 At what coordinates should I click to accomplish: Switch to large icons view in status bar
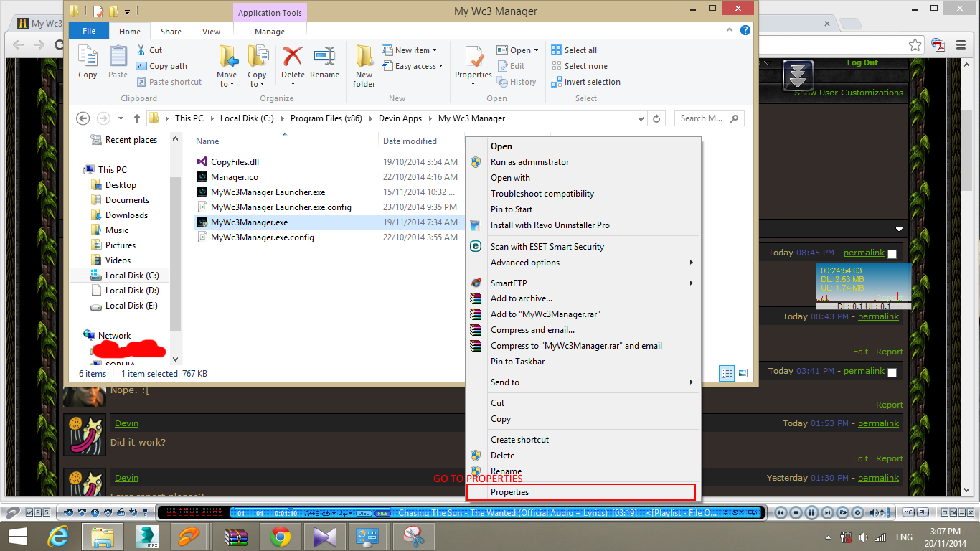(743, 373)
